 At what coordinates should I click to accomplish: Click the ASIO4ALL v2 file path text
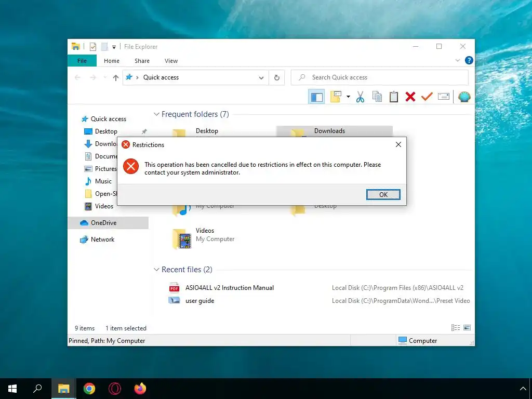[x=397, y=288]
